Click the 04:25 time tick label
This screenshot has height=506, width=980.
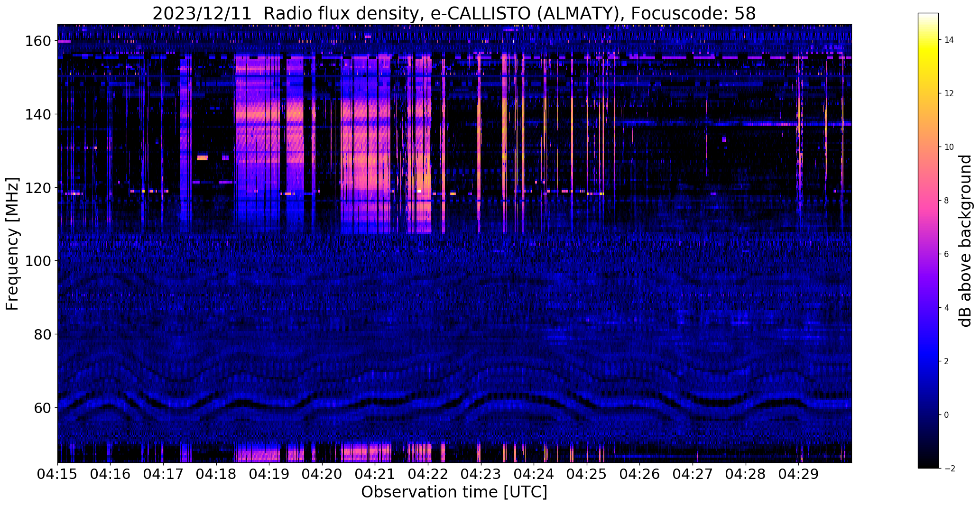[x=587, y=474]
